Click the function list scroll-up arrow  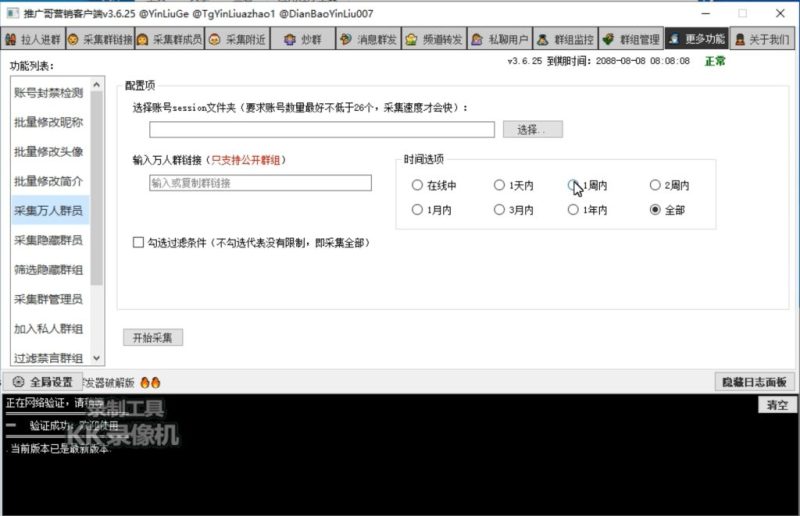point(97,84)
